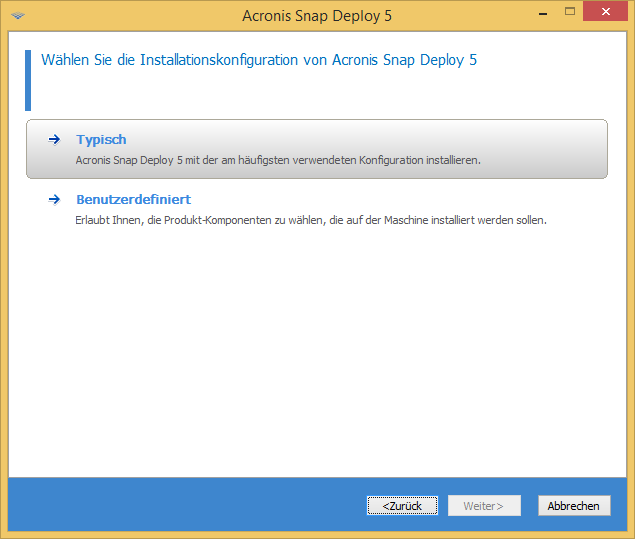Minimize the installer window
This screenshot has width=635, height=539.
point(543,12)
